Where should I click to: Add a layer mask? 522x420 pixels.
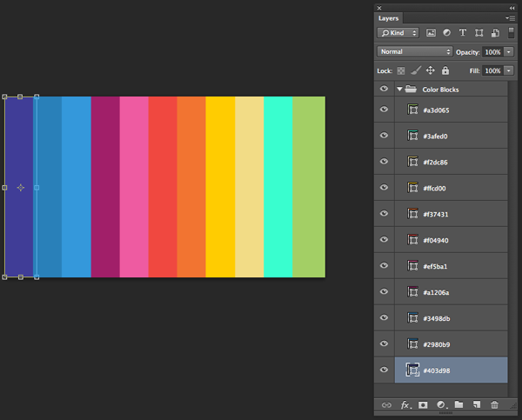pyautogui.click(x=423, y=404)
